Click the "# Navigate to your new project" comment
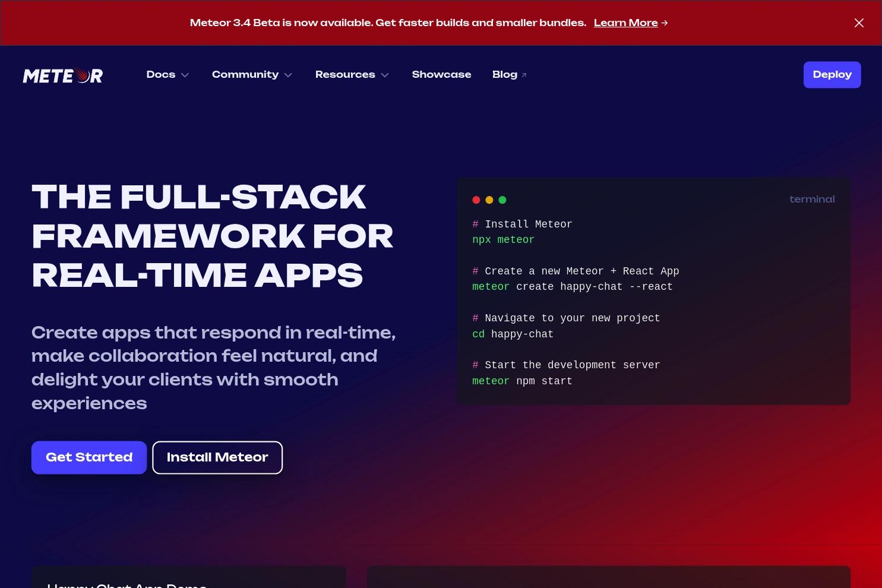This screenshot has height=588, width=882. (566, 318)
